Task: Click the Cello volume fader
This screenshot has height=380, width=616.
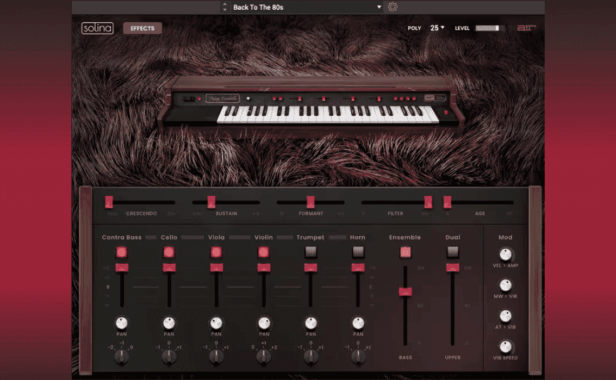Action: point(169,268)
